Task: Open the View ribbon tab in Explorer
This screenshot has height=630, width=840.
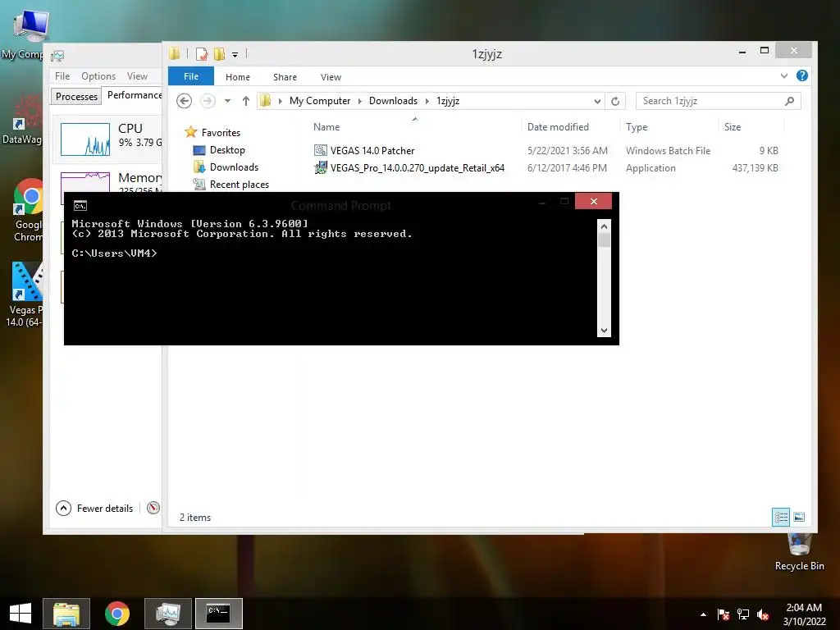Action: 331,77
